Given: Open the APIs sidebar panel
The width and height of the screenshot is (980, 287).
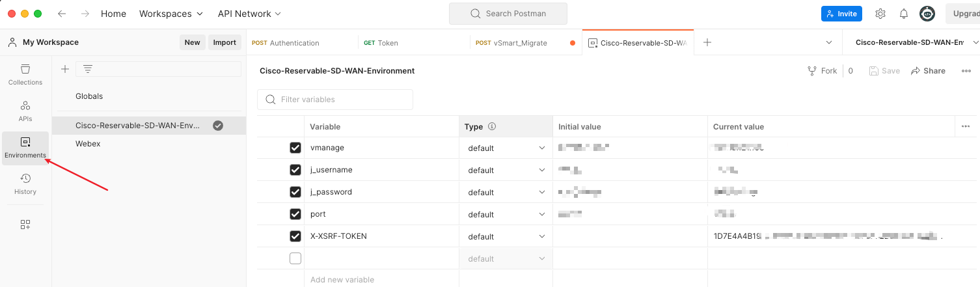Looking at the screenshot, I should 25,111.
